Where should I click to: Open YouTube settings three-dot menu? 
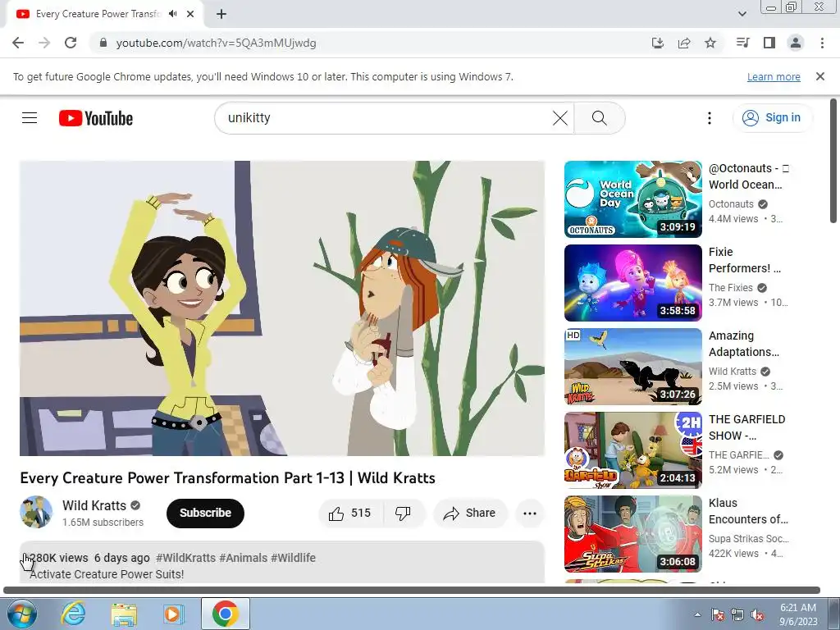coord(710,118)
